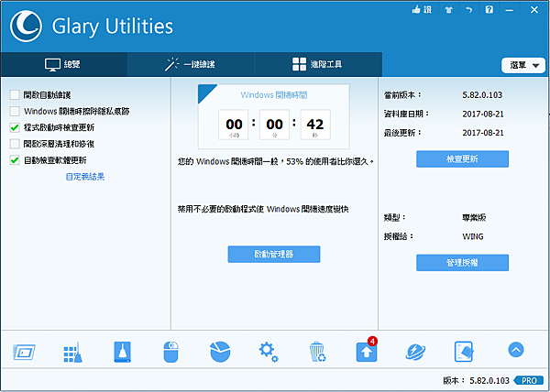Open the 自定義結果 link

pos(85,177)
